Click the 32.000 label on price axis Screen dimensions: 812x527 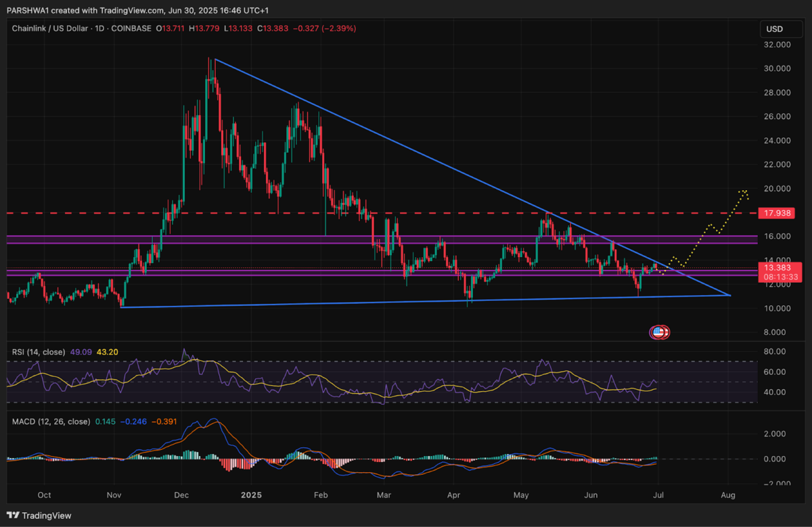click(777, 45)
